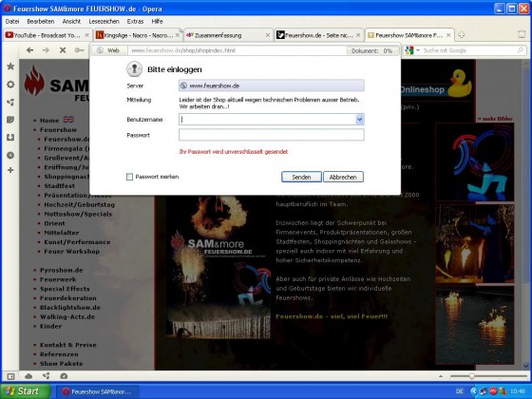
Task: Close the YouTube tab
Action: click(86, 35)
